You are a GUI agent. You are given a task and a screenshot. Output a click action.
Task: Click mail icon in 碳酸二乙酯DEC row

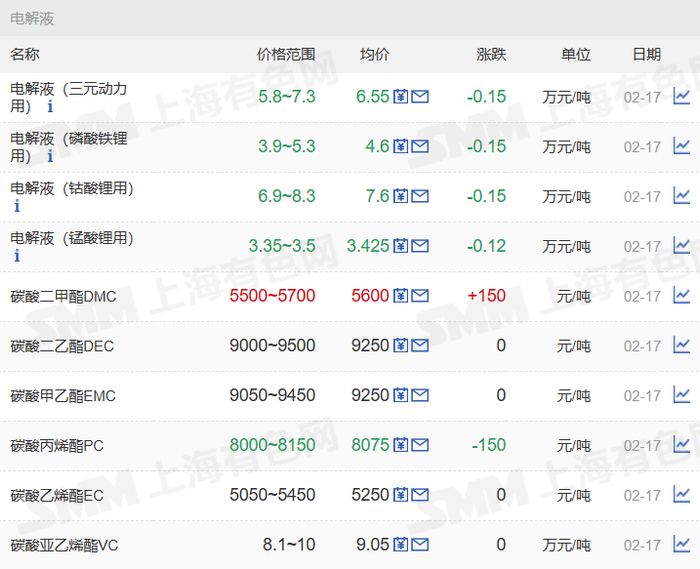click(x=420, y=345)
